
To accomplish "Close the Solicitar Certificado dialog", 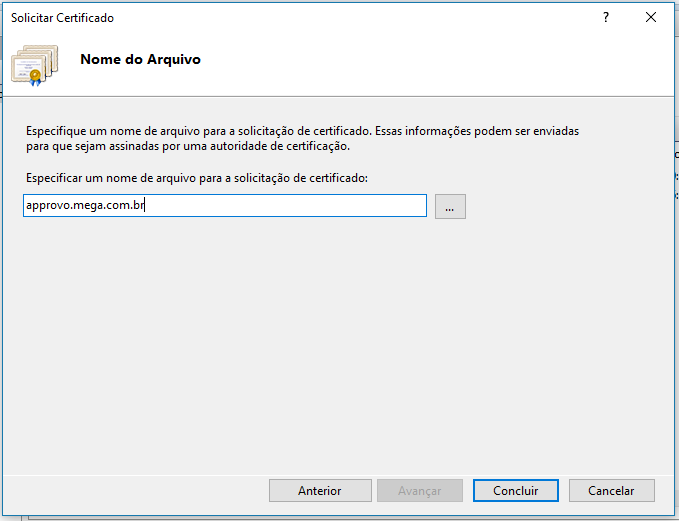I will pyautogui.click(x=651, y=17).
